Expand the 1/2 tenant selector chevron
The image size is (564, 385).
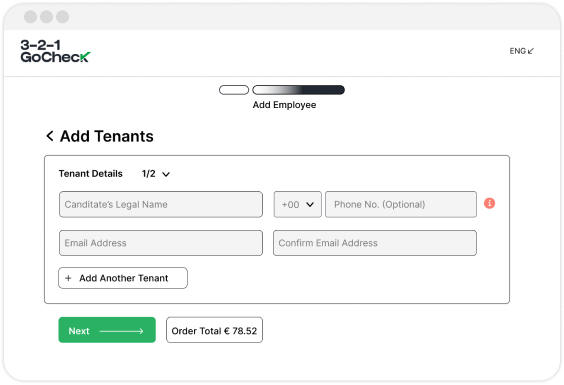click(x=166, y=175)
